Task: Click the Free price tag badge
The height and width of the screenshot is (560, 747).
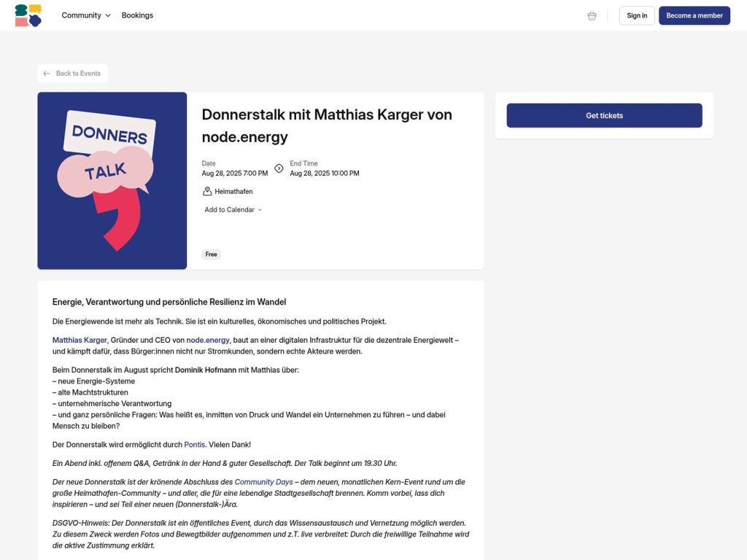Action: coord(211,254)
